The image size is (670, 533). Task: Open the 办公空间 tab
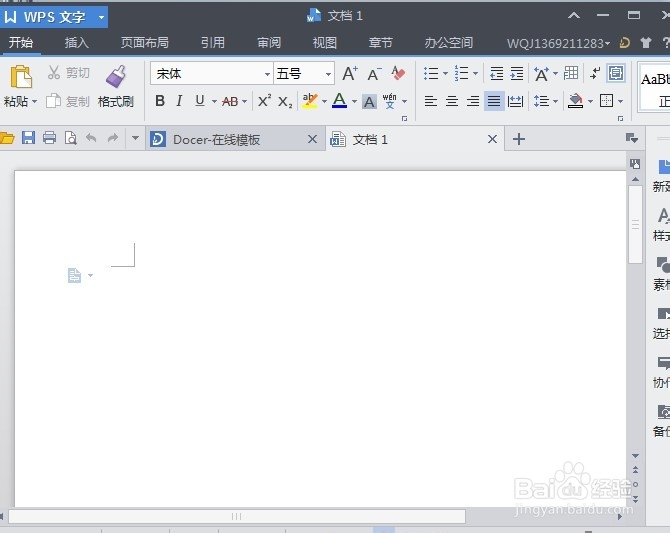pyautogui.click(x=448, y=43)
